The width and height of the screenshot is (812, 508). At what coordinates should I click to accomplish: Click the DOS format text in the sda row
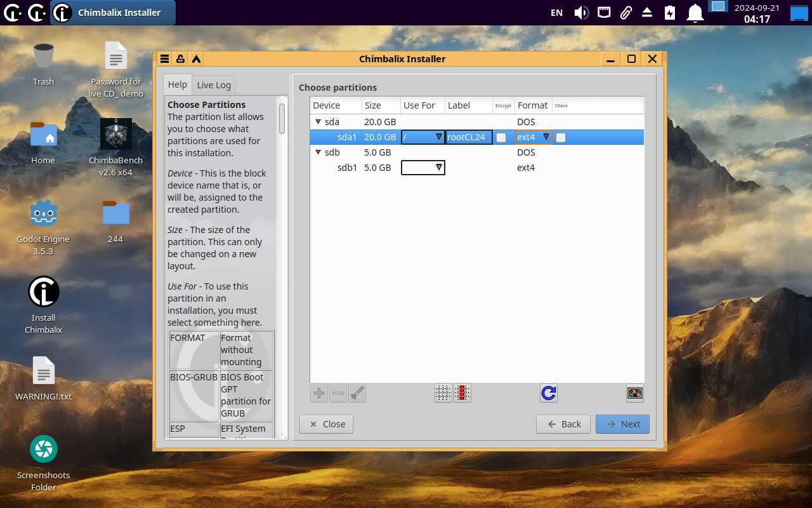[526, 121]
